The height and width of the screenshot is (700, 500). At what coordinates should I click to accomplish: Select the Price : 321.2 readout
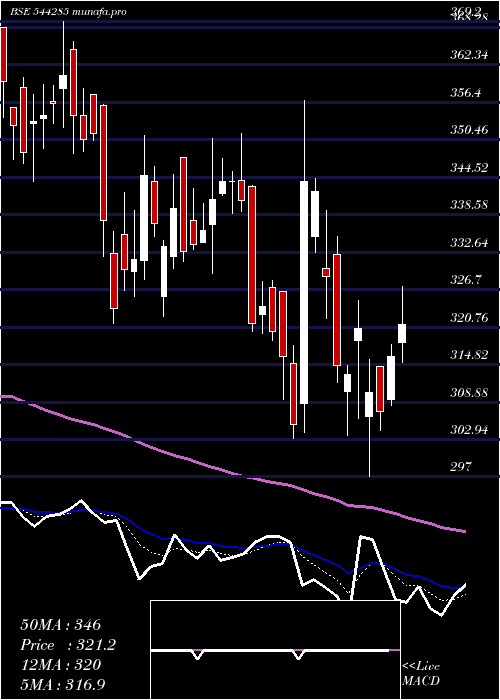point(68,645)
